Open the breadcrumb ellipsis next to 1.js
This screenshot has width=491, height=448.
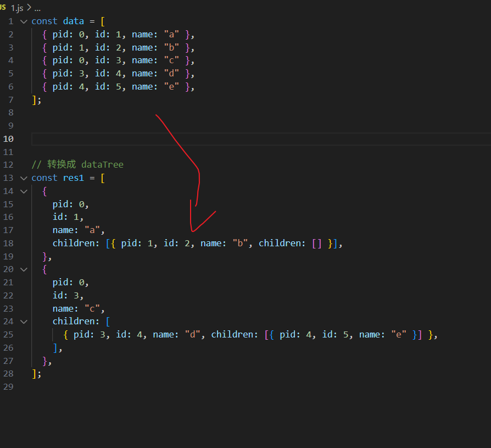point(36,8)
